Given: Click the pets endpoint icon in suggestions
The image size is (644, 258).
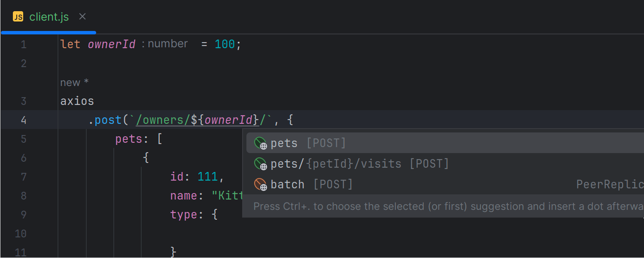Looking at the screenshot, I should click(x=261, y=143).
